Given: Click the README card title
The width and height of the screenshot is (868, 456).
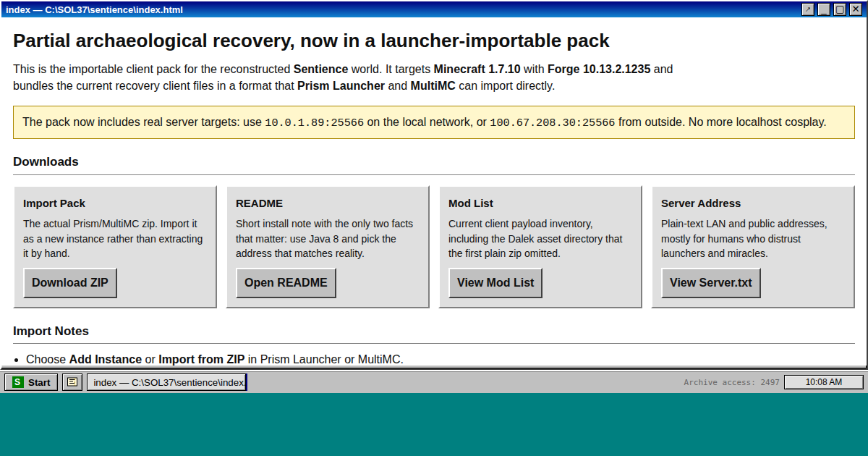Looking at the screenshot, I should (259, 203).
